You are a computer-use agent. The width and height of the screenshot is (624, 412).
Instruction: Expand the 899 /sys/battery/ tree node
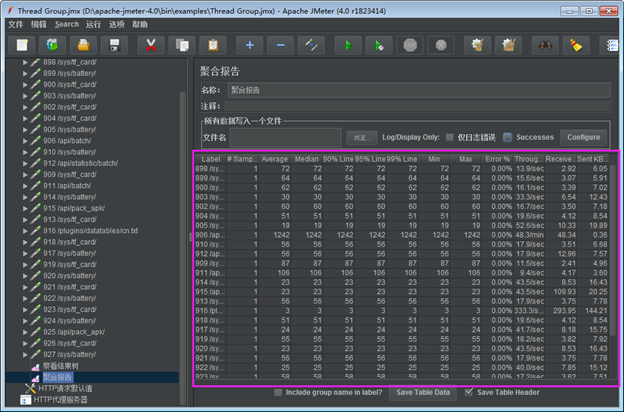(25, 73)
